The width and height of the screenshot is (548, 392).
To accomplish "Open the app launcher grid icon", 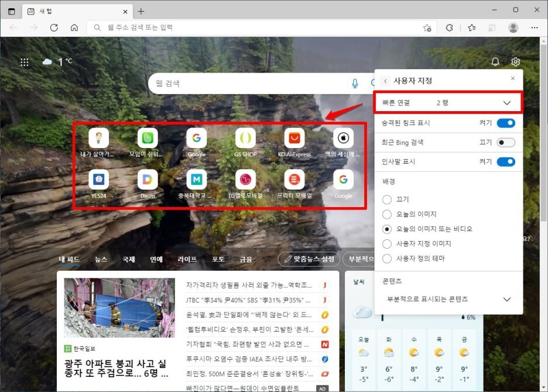I will tap(24, 62).
